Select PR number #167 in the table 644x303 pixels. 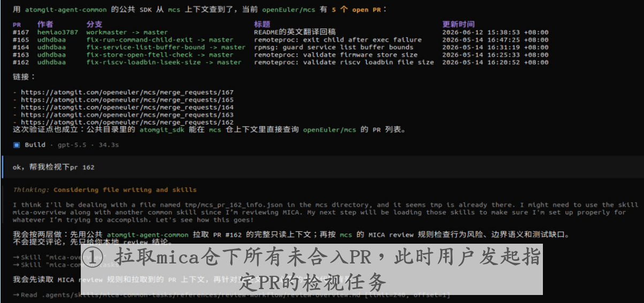(21, 32)
